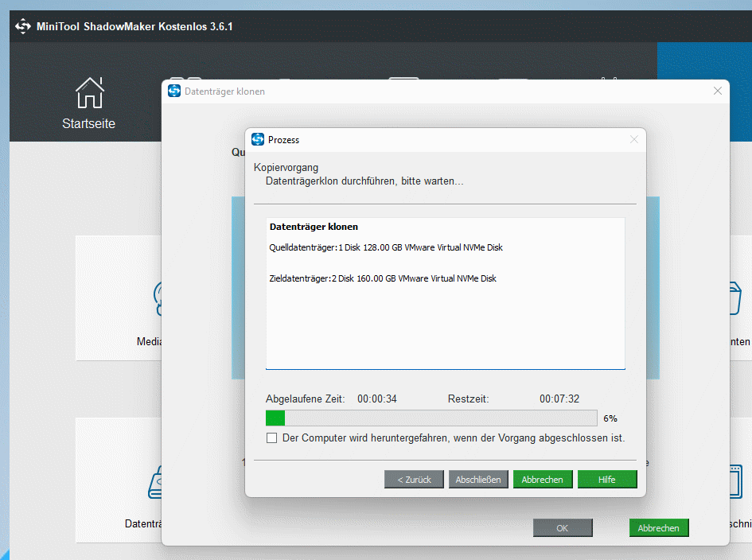Cancel cloning with Abbrechen in Prozess dialog
Viewport: 752px width, 560px height.
point(543,480)
